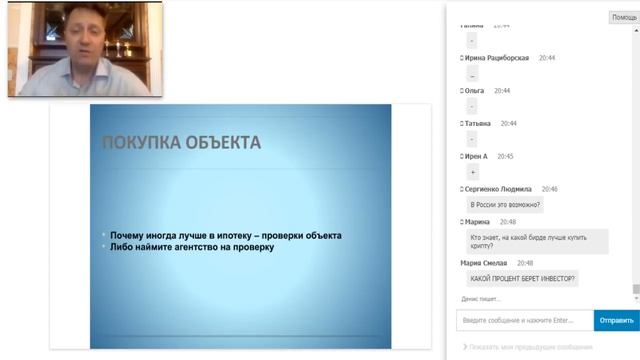Screen dimensions: 640x360
Task: Click the name Ирина Рациборская in chat
Action: tap(497, 58)
